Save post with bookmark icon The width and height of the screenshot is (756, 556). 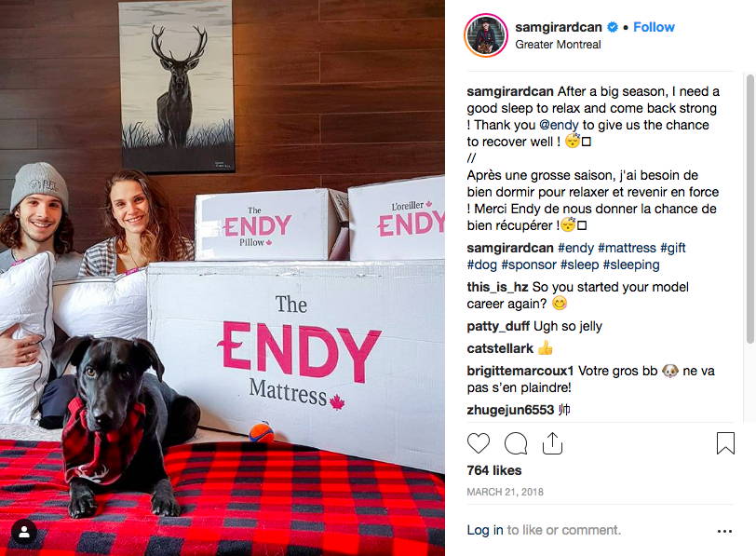725,443
